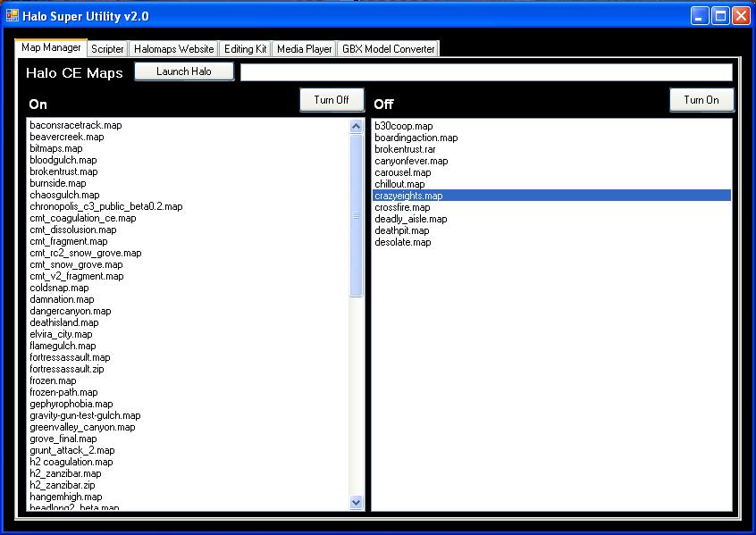Click the highlighted crazyeights.map entry

tap(551, 196)
